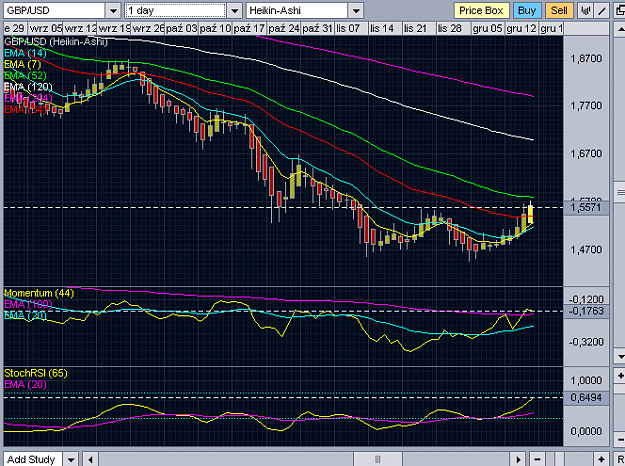The width and height of the screenshot is (625, 466).
Task: Click the Momentum (44) study label
Action: 39,293
